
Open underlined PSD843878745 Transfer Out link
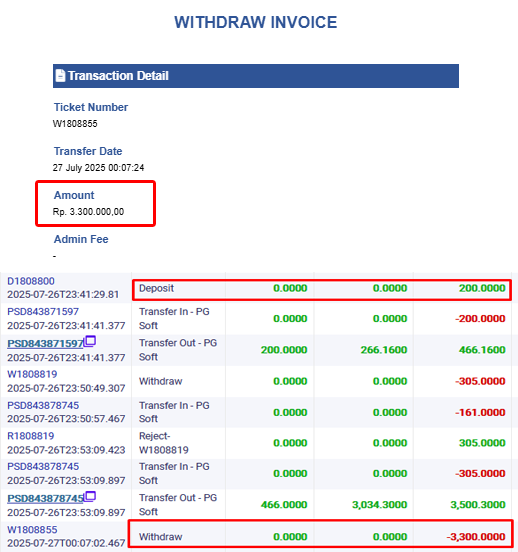click(x=45, y=498)
